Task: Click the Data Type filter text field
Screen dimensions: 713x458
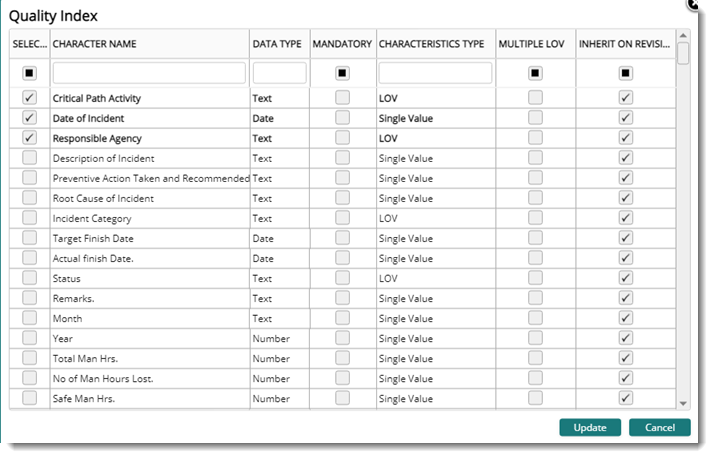Action: click(279, 73)
